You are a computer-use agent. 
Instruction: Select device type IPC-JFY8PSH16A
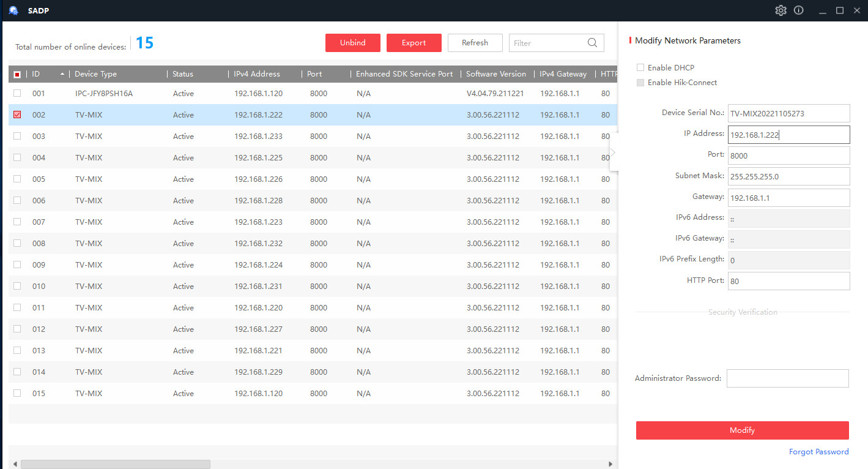(x=104, y=94)
